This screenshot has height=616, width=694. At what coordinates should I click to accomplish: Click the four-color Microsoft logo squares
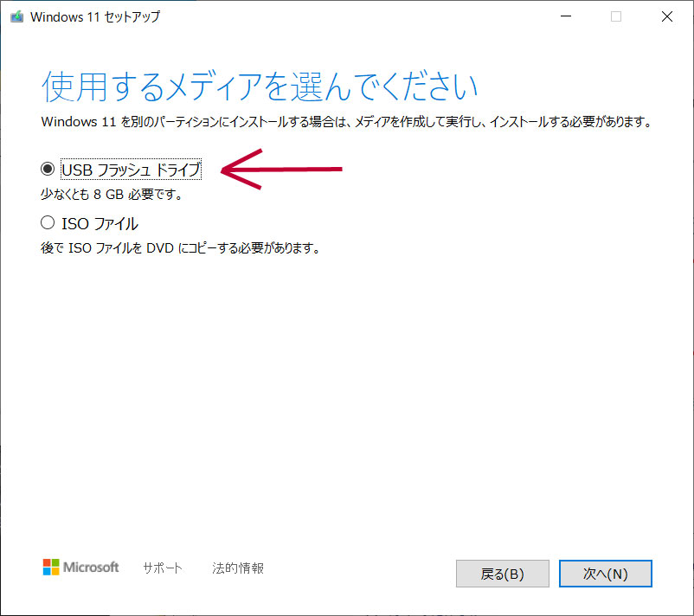pos(51,568)
